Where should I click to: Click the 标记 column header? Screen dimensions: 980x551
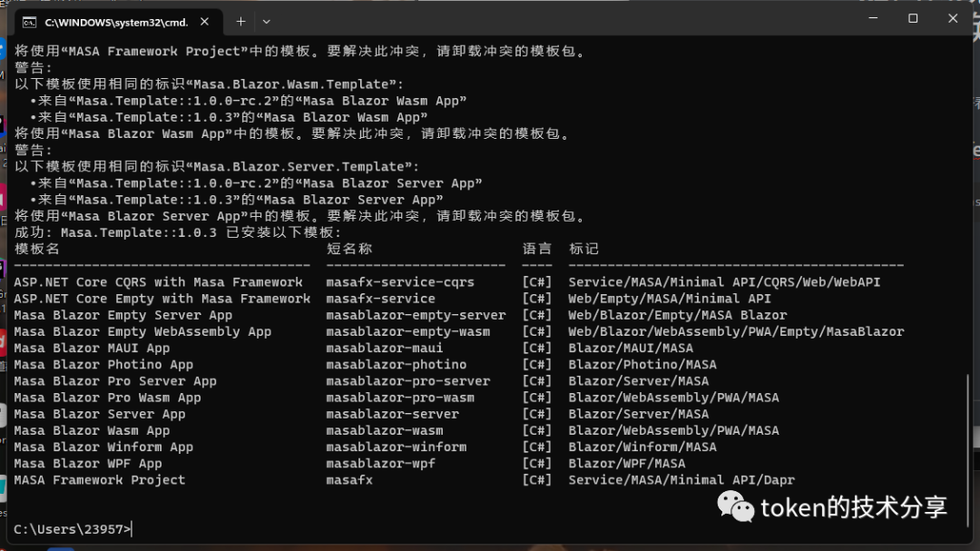click(x=583, y=249)
